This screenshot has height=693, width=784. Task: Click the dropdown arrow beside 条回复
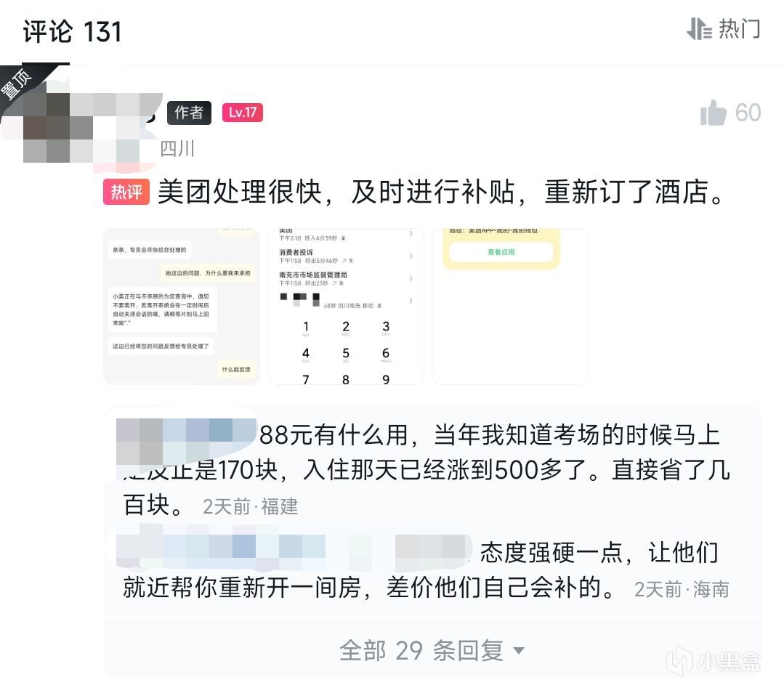click(x=519, y=650)
